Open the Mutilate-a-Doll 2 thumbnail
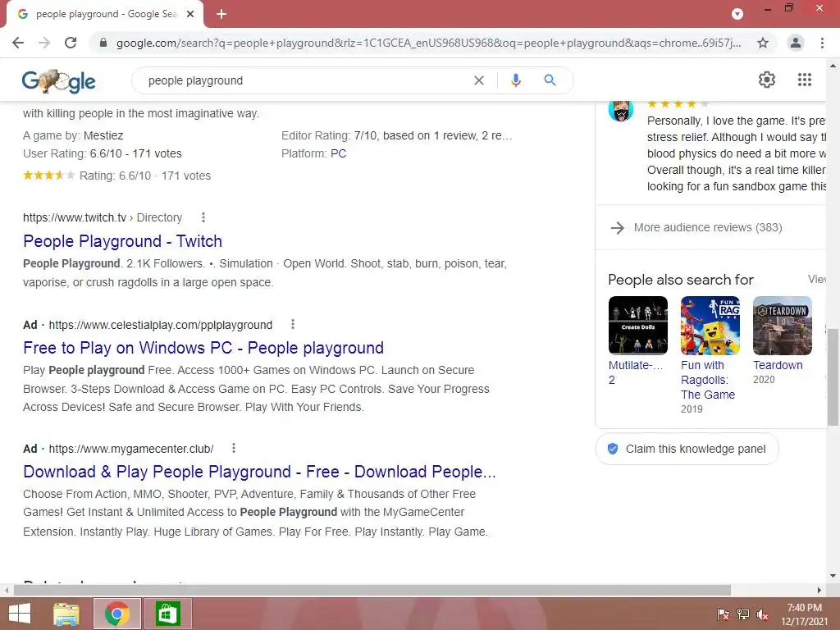 tap(638, 326)
